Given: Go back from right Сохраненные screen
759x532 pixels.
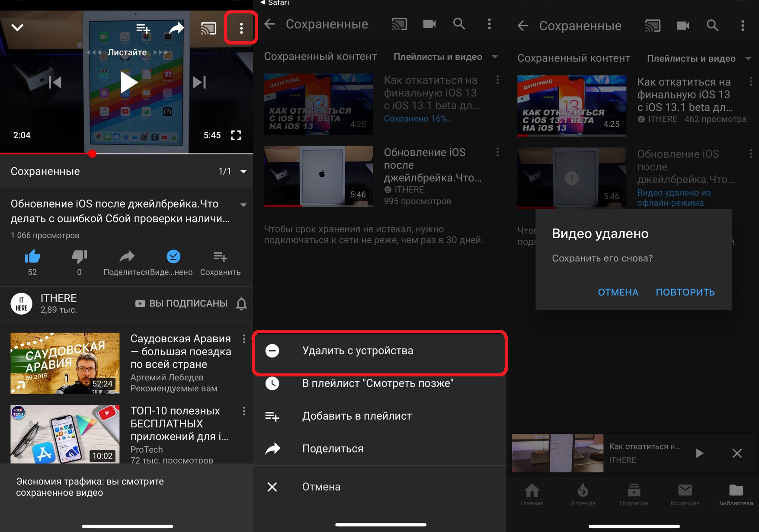Looking at the screenshot, I should [x=523, y=26].
